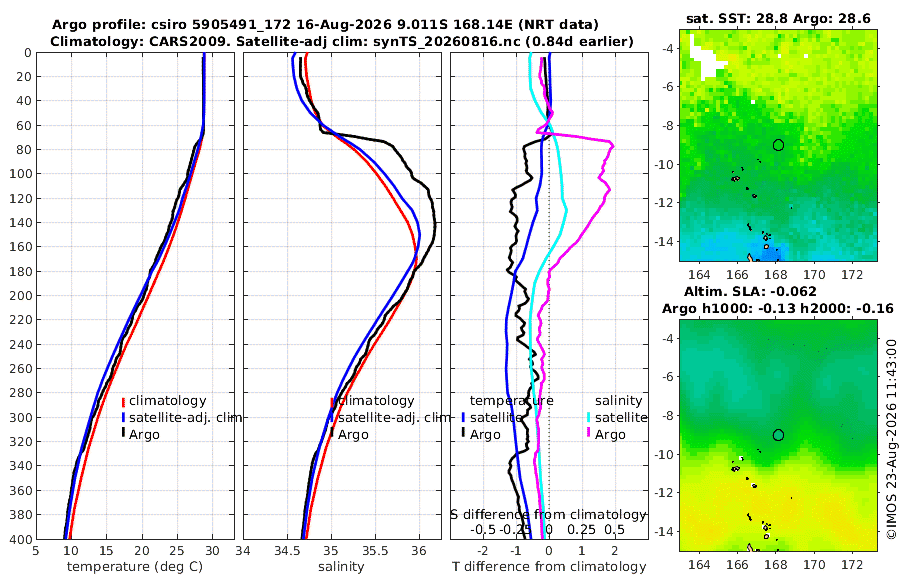The image size is (900, 580).
Task: Click the 'Altim. SLA: -0.062' heading
Action: tap(750, 291)
